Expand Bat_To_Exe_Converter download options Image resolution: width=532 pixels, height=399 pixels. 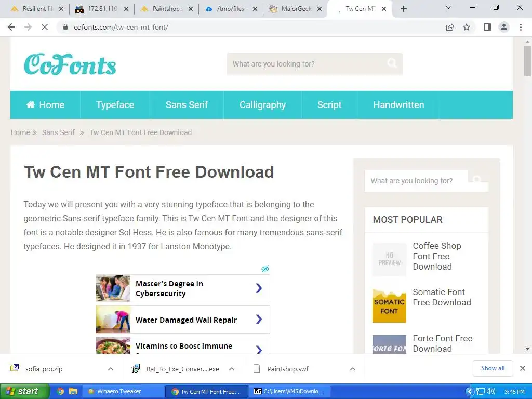pos(232,369)
